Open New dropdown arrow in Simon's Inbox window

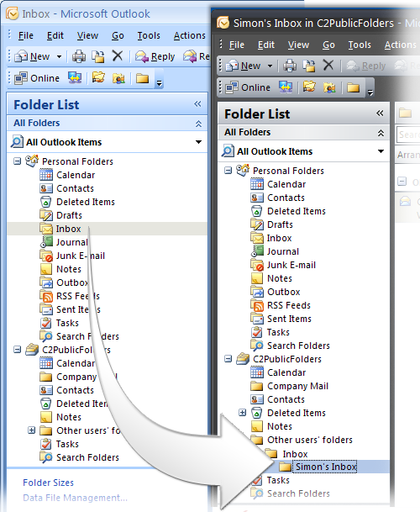pyautogui.click(x=270, y=66)
